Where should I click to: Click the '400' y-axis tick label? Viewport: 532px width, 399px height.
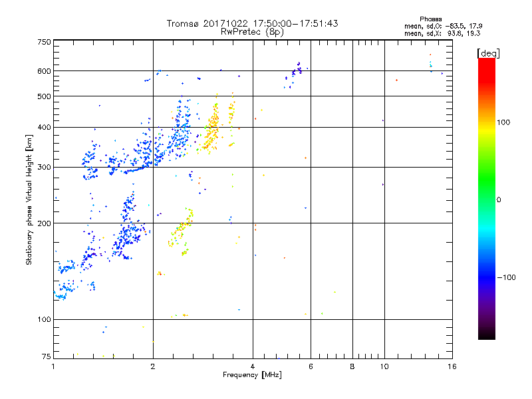44,128
